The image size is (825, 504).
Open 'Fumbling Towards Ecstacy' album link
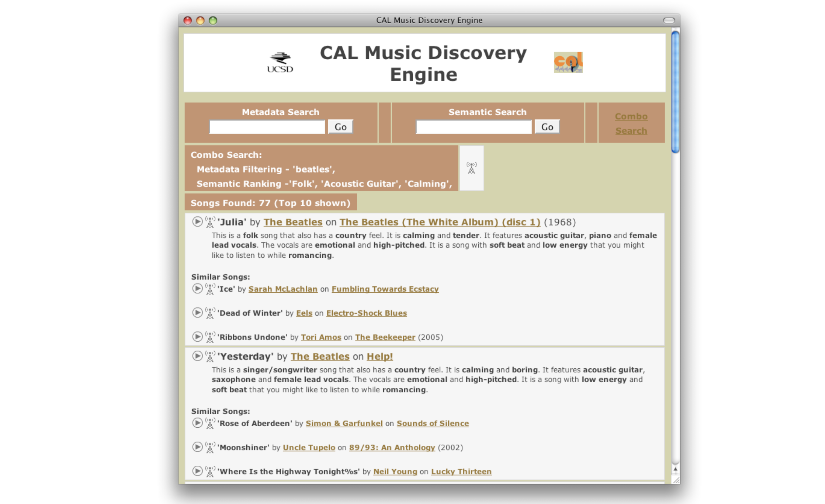tap(385, 289)
